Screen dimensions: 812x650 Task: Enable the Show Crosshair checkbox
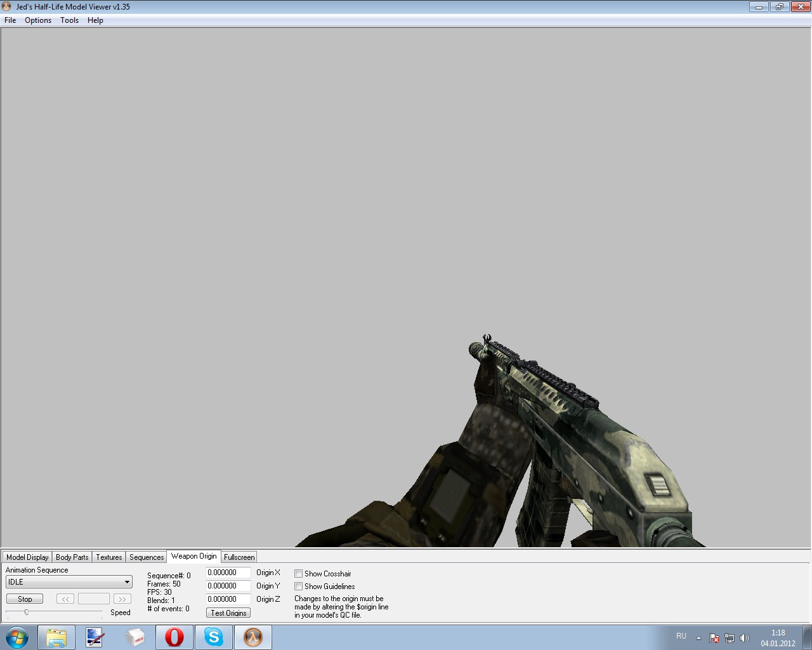[x=298, y=574]
